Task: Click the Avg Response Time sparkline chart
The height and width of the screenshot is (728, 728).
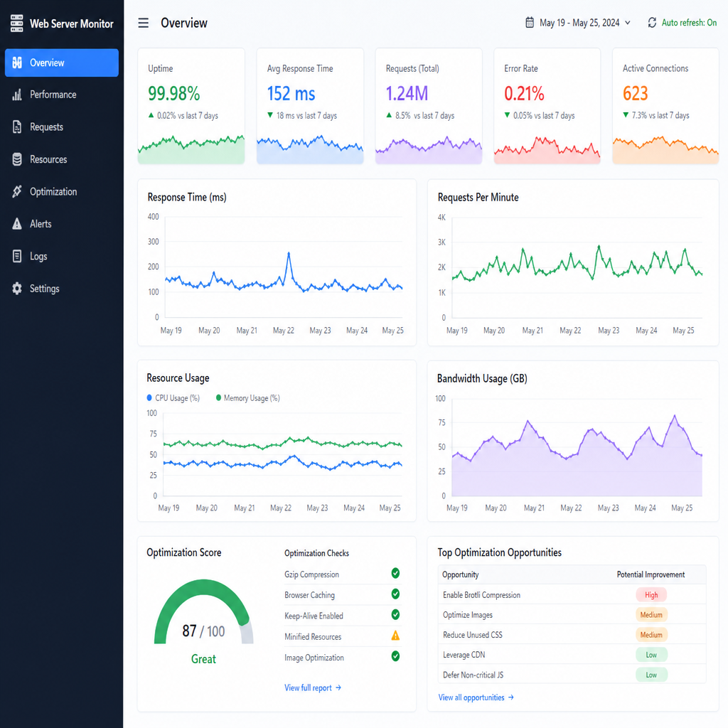Action: (x=310, y=149)
